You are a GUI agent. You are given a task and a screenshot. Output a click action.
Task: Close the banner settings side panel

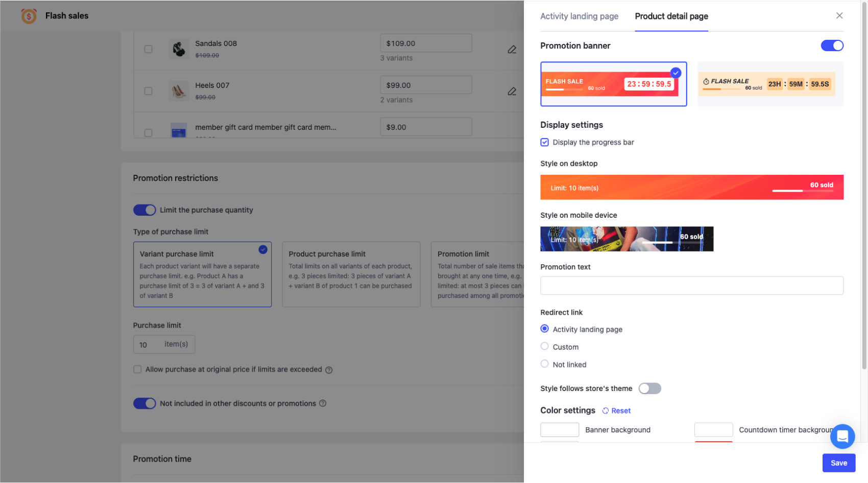(x=839, y=16)
